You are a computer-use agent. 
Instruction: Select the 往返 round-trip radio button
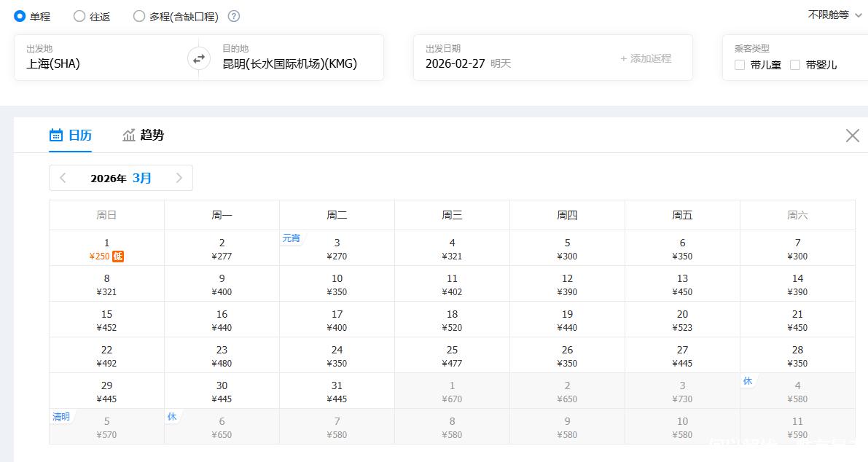79,16
